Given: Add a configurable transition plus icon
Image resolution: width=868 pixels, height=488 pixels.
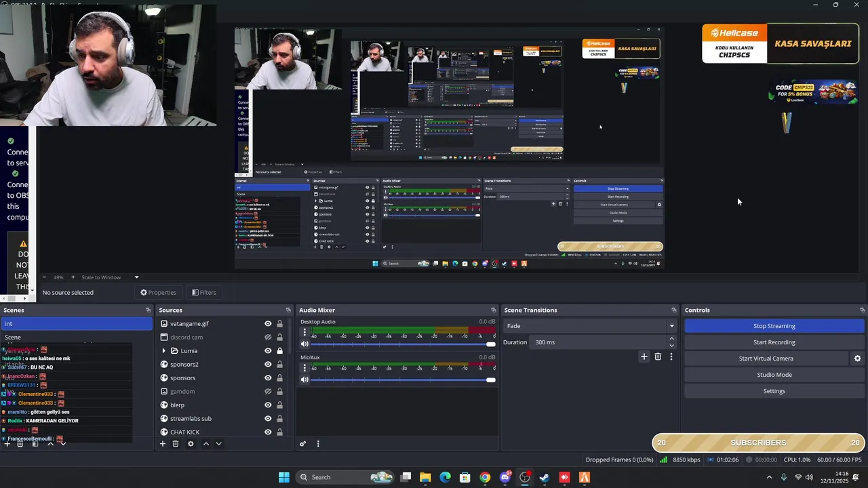Looking at the screenshot, I should 644,357.
